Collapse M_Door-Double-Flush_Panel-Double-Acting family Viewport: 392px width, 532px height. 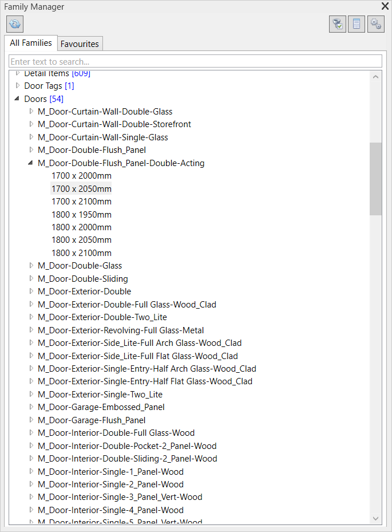click(30, 163)
